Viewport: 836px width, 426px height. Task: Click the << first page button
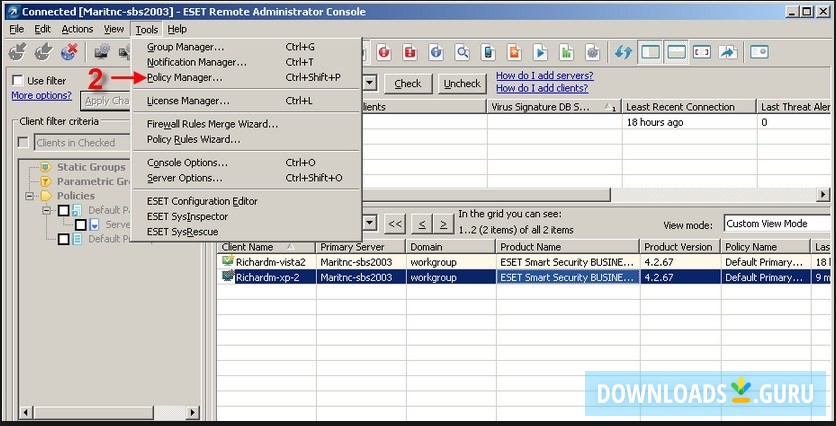click(x=395, y=223)
